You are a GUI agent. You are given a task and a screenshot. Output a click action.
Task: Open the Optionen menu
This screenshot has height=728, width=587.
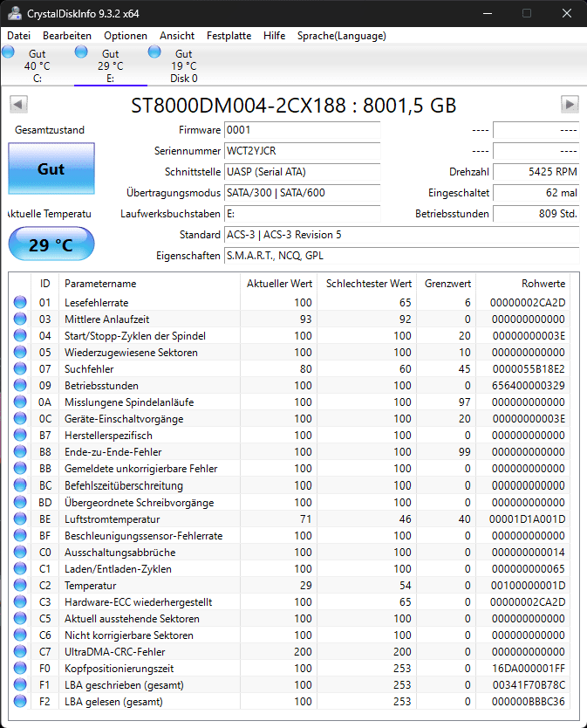pyautogui.click(x=126, y=36)
